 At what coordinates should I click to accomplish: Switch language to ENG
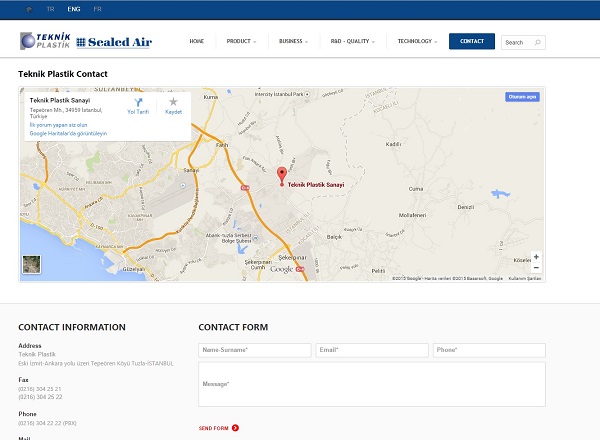(x=74, y=9)
